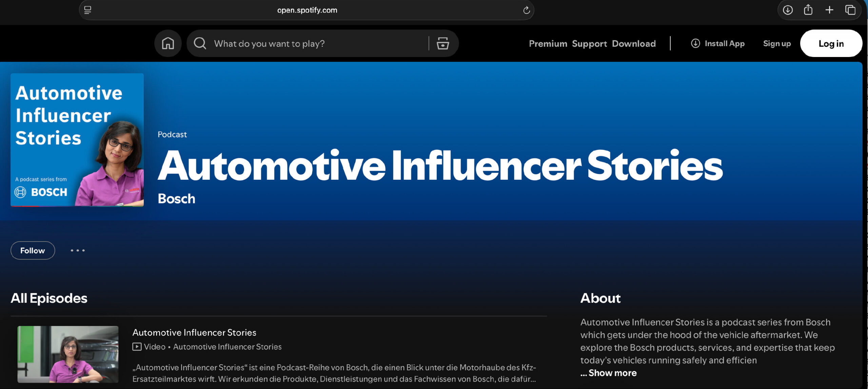Show Safari tab overview
Image resolution: width=868 pixels, height=389 pixels.
click(850, 10)
